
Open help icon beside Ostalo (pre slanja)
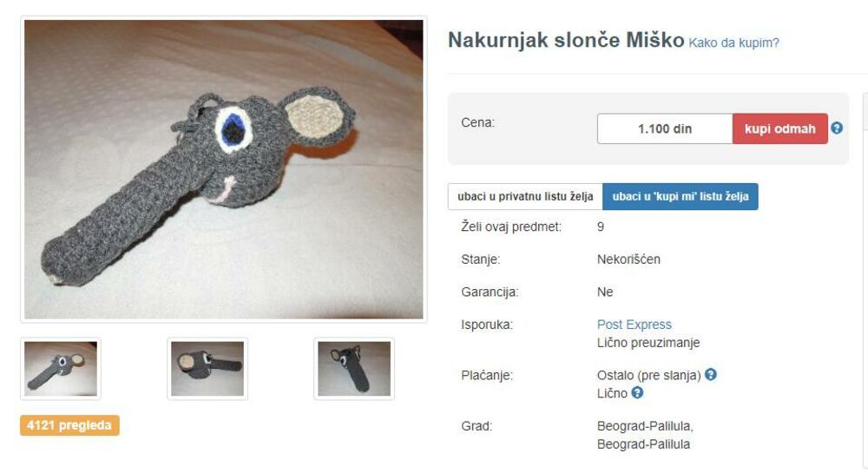pyautogui.click(x=711, y=375)
